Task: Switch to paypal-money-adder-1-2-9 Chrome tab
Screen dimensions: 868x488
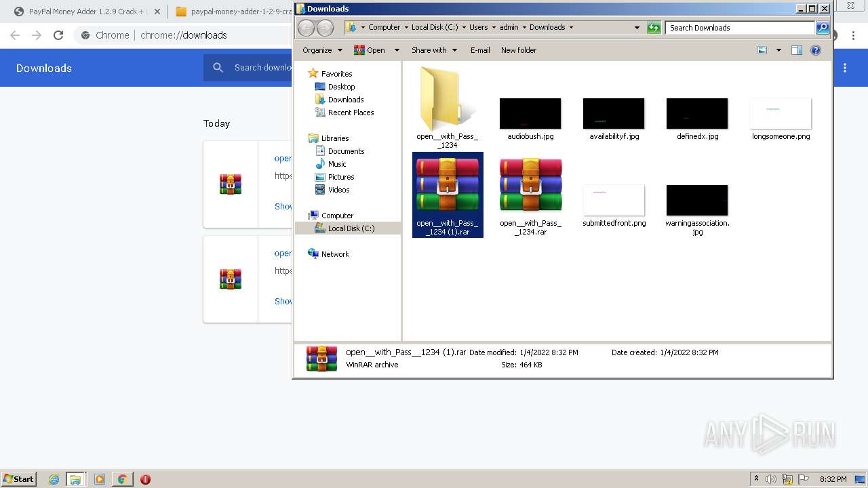Action: click(x=233, y=12)
